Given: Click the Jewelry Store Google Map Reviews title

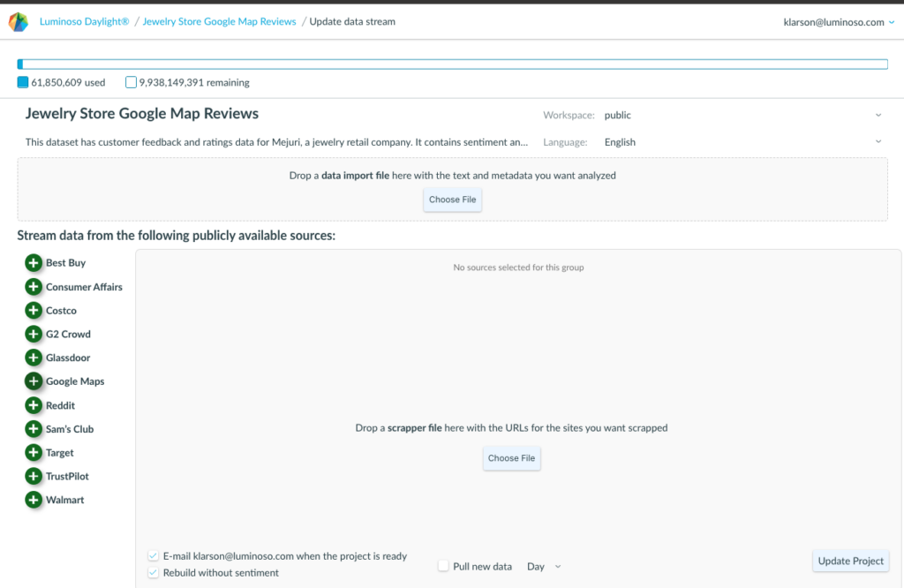Looking at the screenshot, I should [142, 114].
